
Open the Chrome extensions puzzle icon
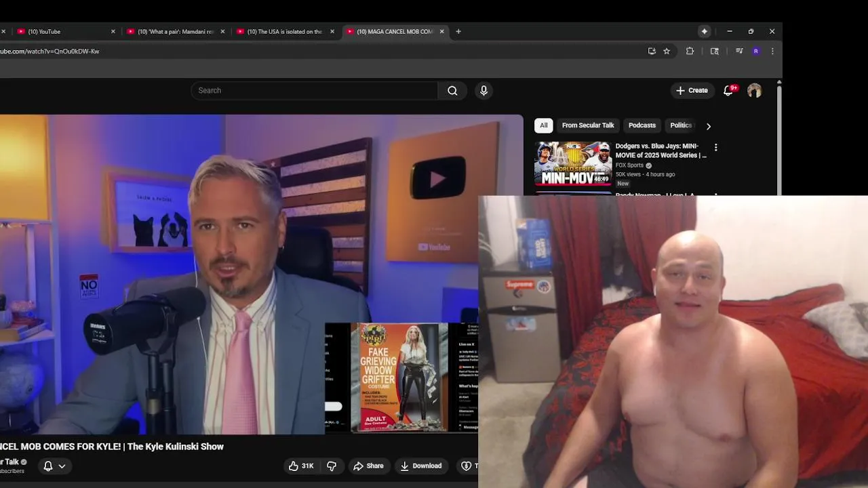pos(690,51)
